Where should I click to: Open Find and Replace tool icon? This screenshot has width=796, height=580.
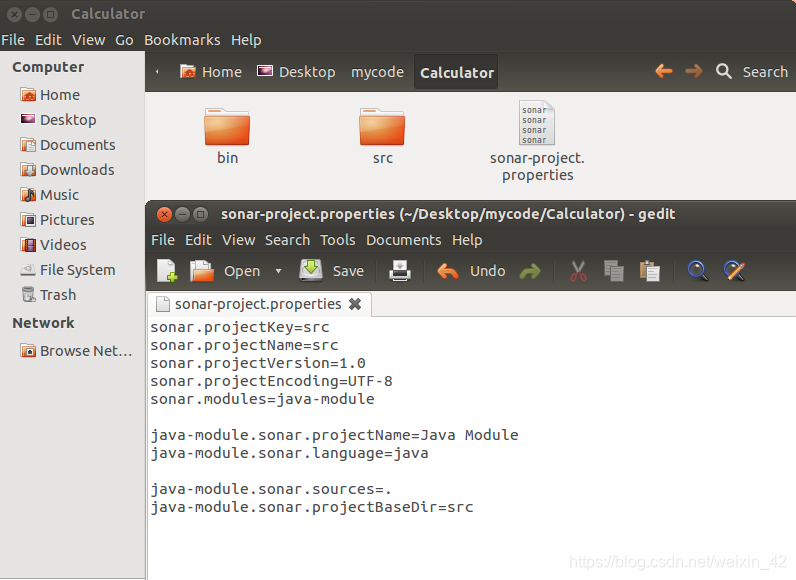(734, 271)
